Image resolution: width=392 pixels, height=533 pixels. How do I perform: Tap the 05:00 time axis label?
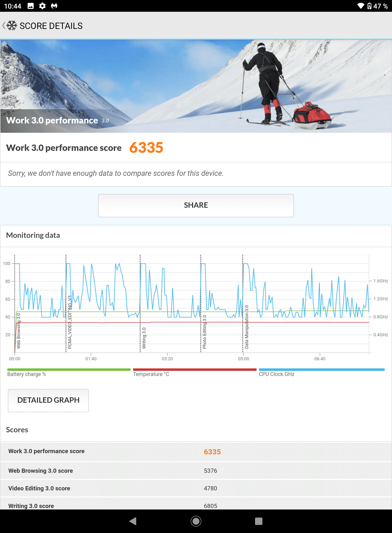pyautogui.click(x=244, y=359)
